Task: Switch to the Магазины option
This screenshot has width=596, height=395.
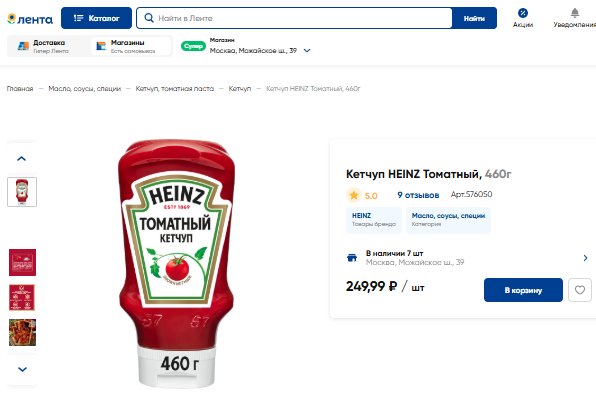Action: (x=131, y=46)
